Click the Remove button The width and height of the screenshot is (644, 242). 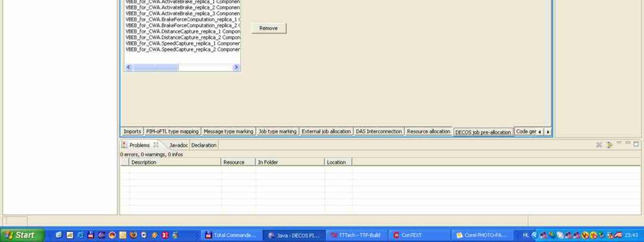tap(269, 28)
